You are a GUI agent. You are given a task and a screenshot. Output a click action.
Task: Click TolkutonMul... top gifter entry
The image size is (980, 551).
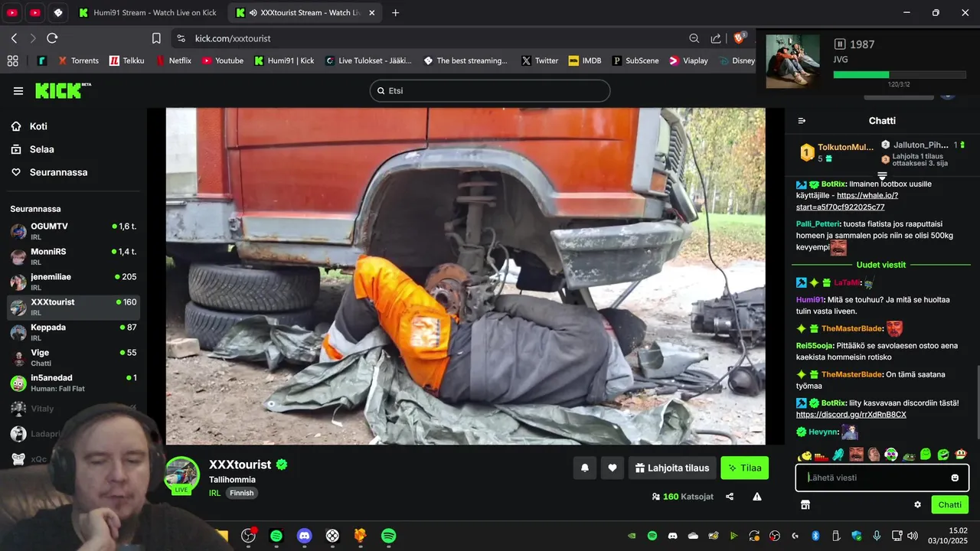(x=836, y=152)
